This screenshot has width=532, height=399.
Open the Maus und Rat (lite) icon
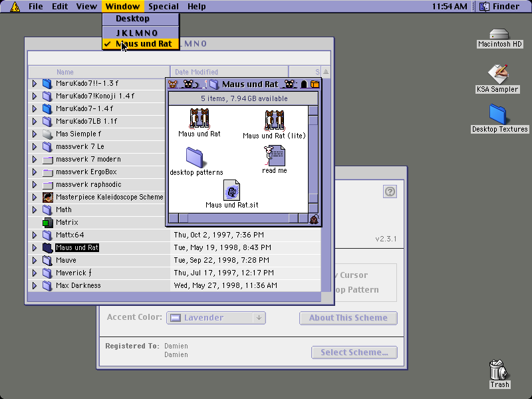274,120
